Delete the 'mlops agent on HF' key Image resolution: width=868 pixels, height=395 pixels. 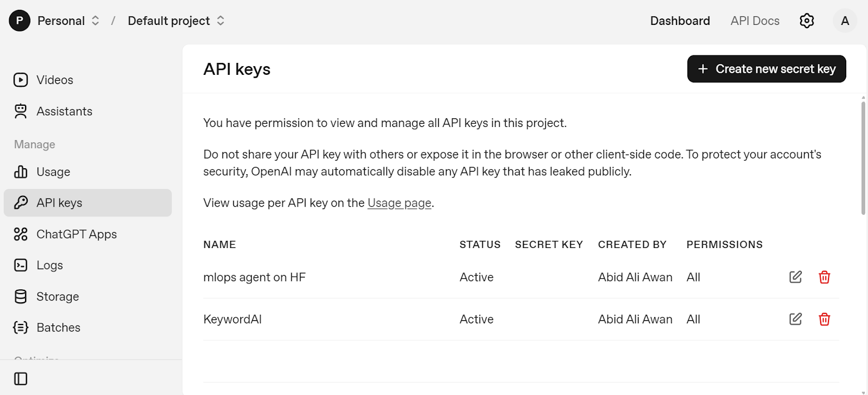coord(824,277)
